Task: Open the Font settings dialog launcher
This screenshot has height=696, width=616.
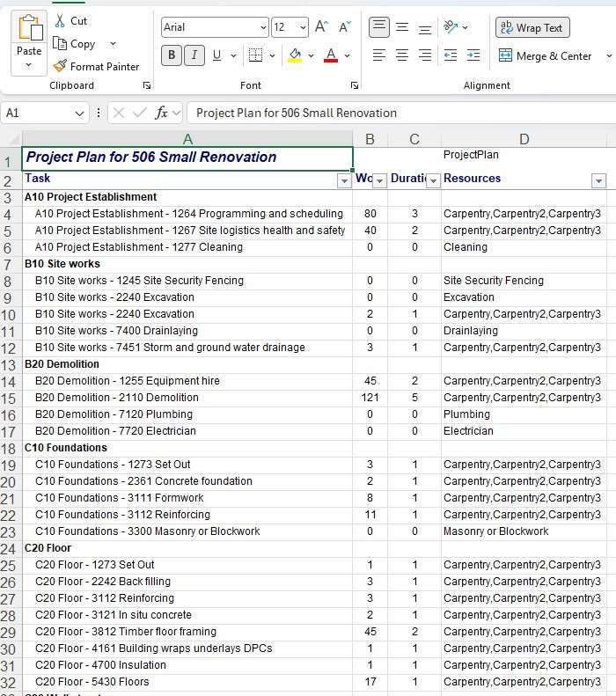Action: click(354, 85)
